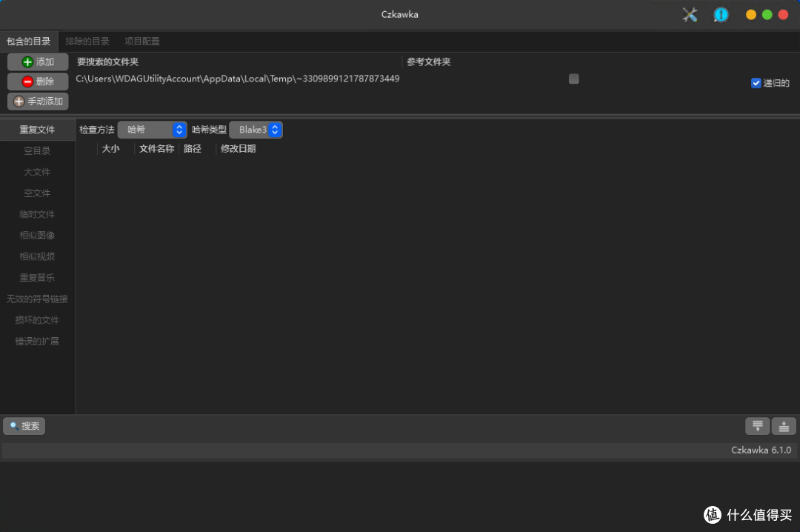Viewport: 800px width, 532px height.
Task: Hide the bottom panel via the up-arrow icon
Action: (784, 426)
